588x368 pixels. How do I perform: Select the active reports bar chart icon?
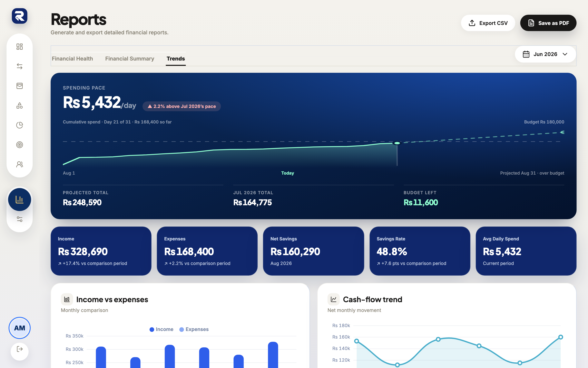19,200
